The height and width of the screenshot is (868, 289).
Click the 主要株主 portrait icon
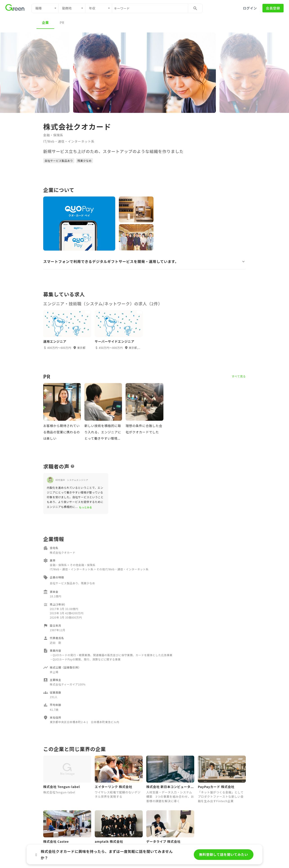[45, 680]
